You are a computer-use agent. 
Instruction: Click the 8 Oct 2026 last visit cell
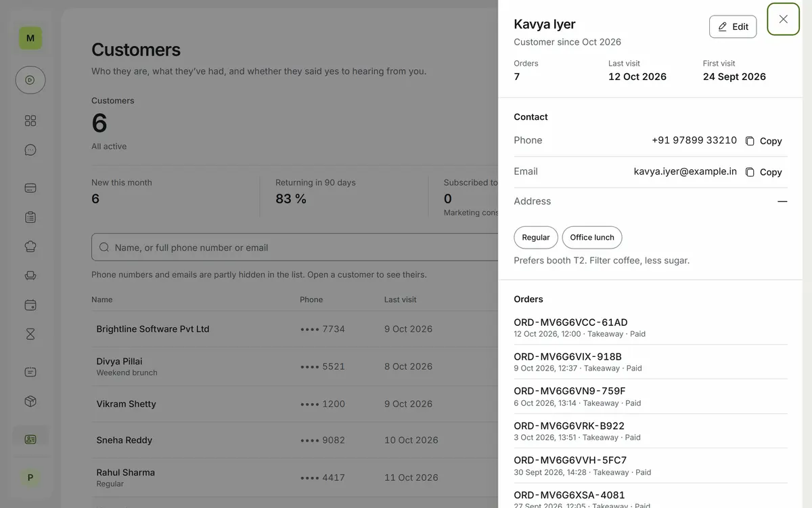(409, 366)
